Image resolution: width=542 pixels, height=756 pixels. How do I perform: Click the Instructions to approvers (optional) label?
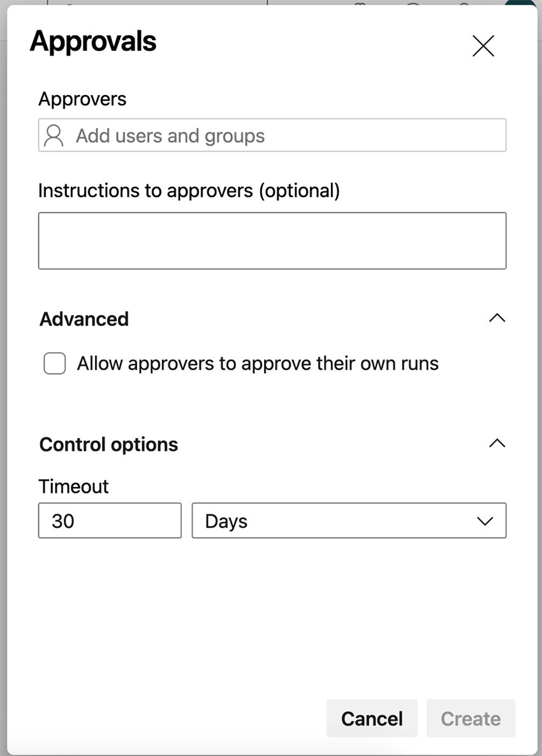(x=189, y=191)
